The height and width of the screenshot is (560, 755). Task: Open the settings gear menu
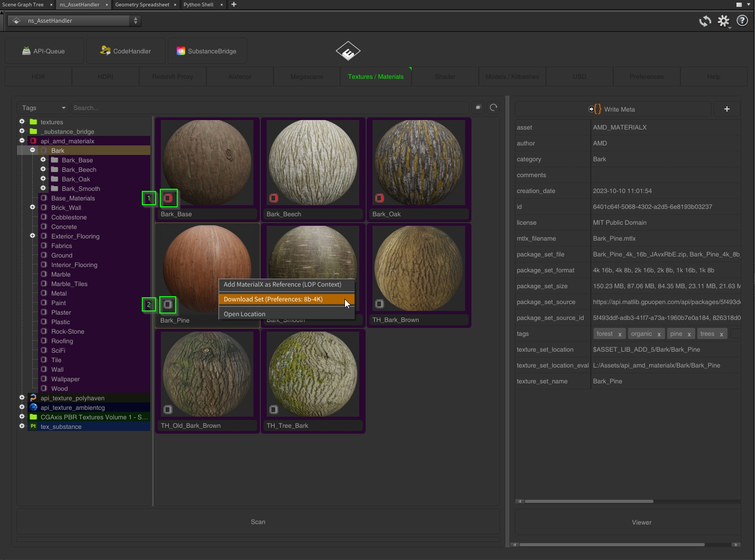pos(723,21)
